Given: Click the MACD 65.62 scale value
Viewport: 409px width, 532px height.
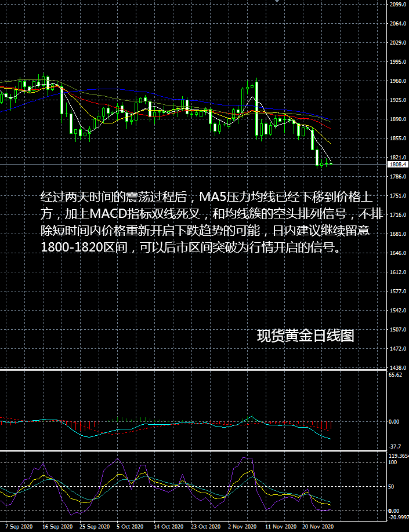Looking at the screenshot, I should (x=396, y=375).
